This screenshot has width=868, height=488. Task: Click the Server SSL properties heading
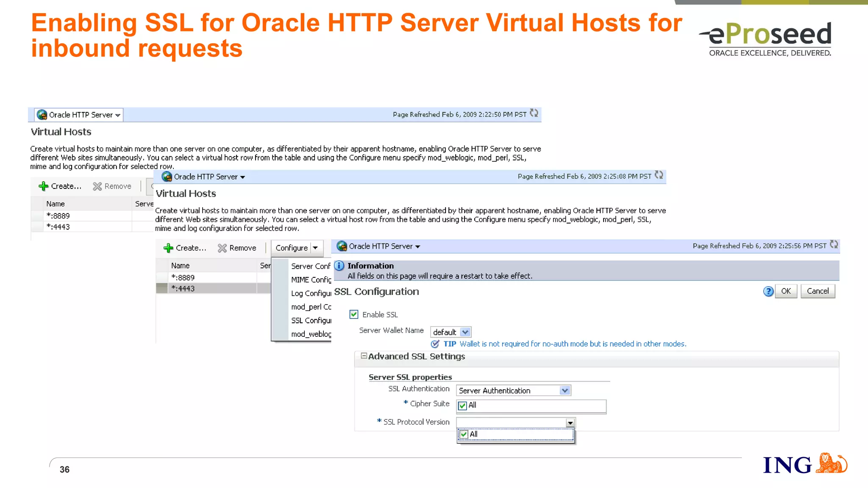point(410,377)
